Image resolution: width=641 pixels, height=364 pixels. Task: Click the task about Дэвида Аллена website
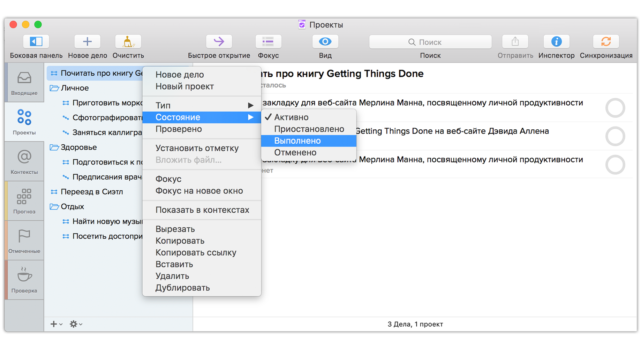pyautogui.click(x=452, y=131)
